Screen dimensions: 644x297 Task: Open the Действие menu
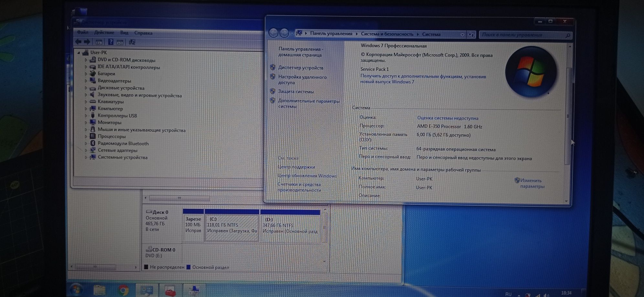coord(104,32)
